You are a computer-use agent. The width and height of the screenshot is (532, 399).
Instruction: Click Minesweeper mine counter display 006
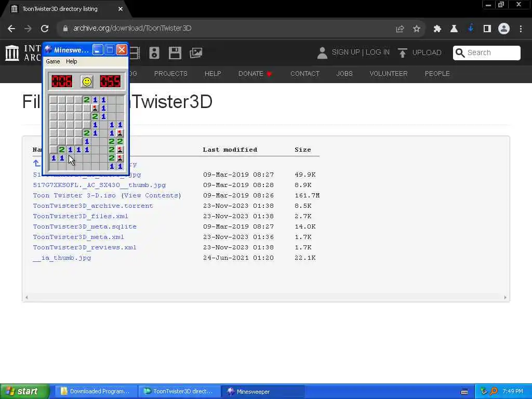(62, 82)
